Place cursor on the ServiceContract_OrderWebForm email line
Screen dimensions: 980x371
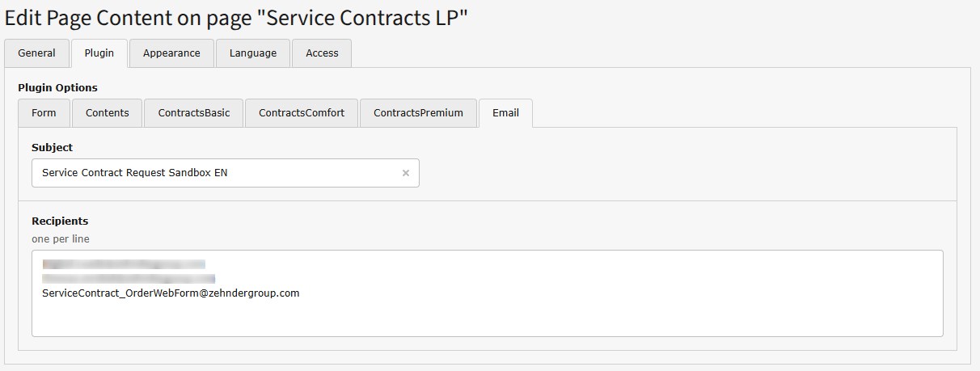coord(171,293)
